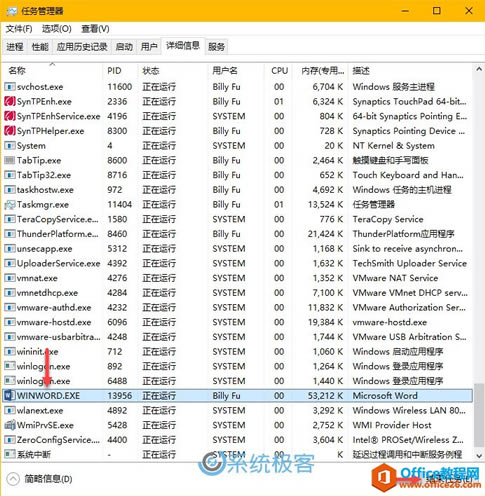Switch to the 启动 tab
The width and height of the screenshot is (485, 496).
(124, 47)
